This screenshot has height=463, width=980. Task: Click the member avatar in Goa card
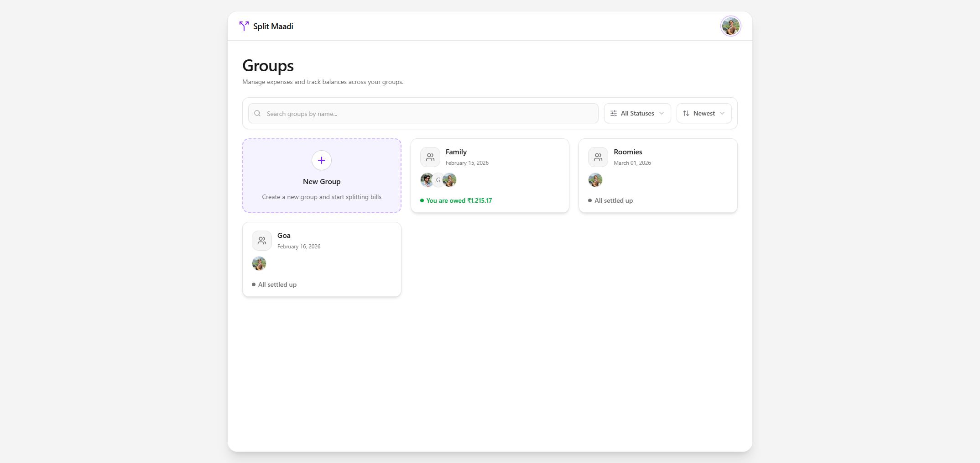tap(259, 263)
